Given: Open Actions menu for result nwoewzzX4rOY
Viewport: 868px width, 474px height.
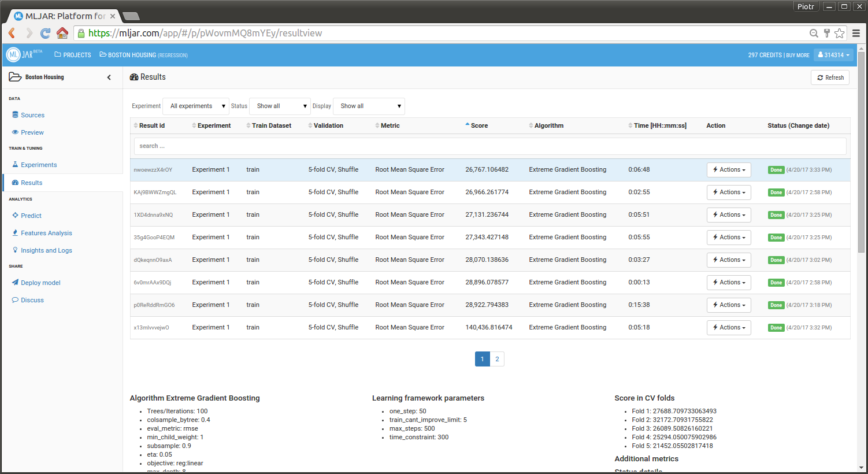Looking at the screenshot, I should tap(728, 170).
